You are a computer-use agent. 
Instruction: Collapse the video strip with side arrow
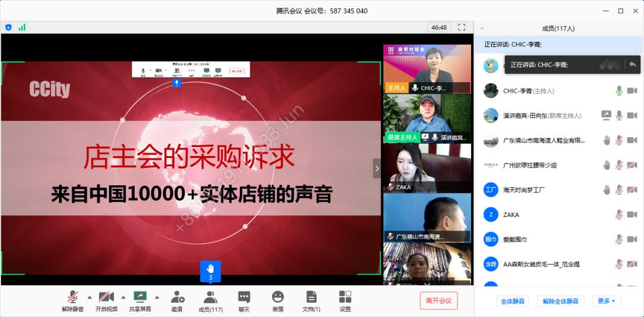point(377,169)
